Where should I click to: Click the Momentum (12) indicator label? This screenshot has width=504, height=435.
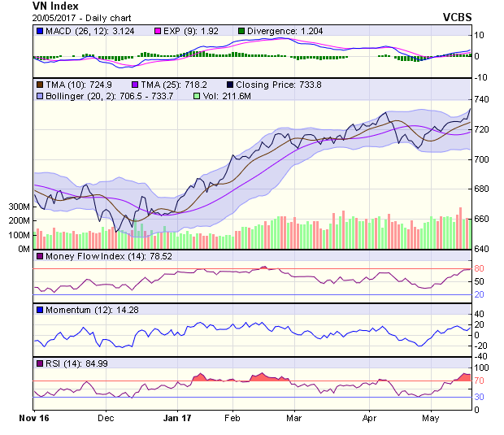click(74, 310)
